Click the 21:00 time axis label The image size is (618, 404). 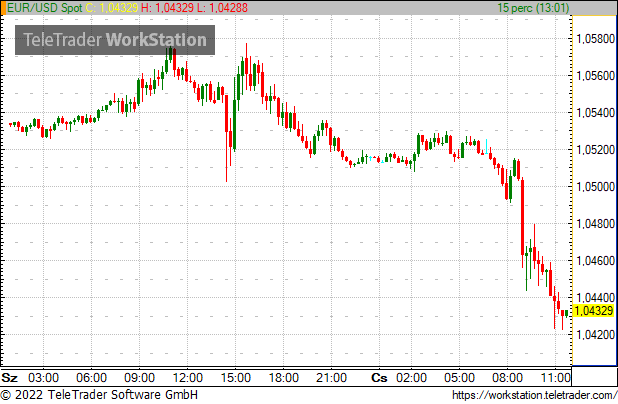point(331,378)
